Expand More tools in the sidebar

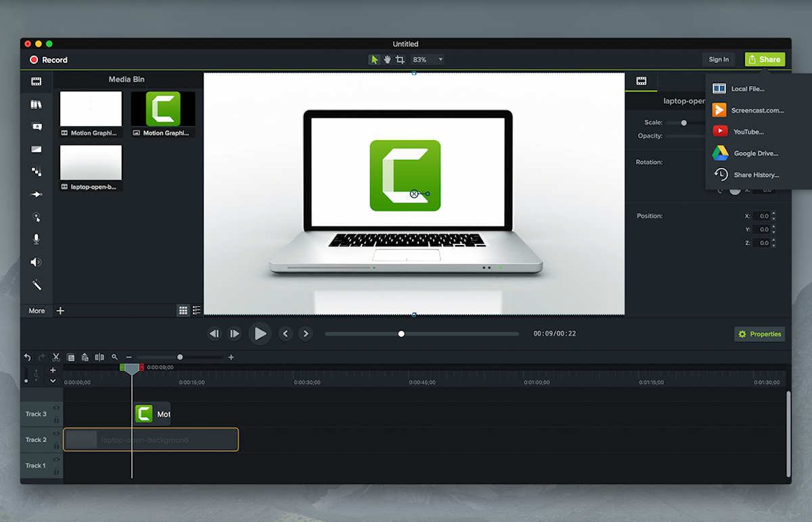pos(37,311)
